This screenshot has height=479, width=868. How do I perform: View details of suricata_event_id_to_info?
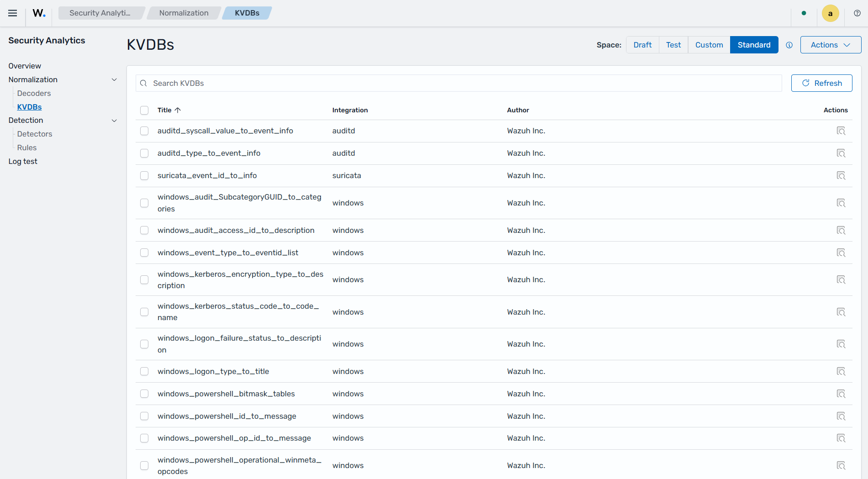tap(841, 175)
